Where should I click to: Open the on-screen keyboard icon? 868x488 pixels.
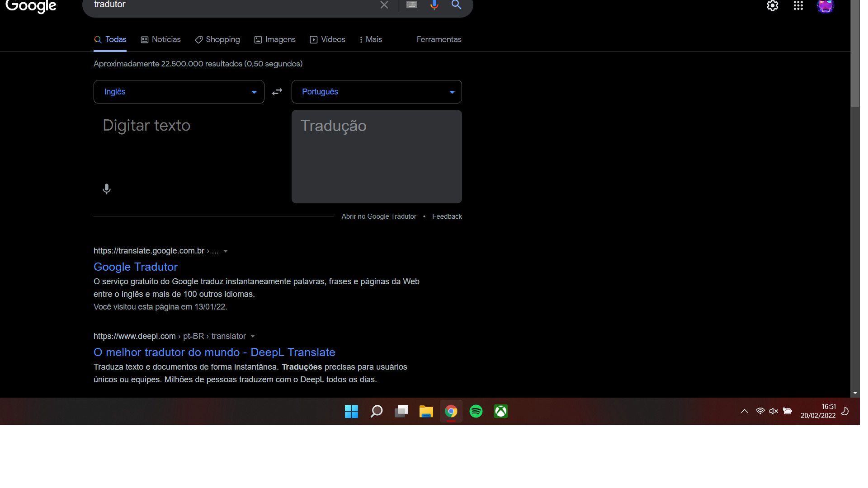pyautogui.click(x=411, y=5)
